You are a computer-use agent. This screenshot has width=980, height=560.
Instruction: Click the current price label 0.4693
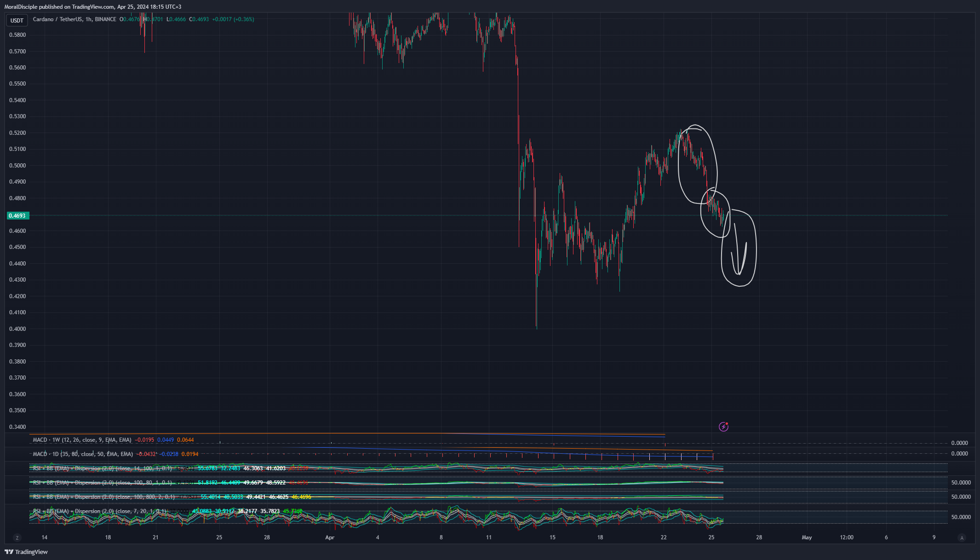[17, 215]
